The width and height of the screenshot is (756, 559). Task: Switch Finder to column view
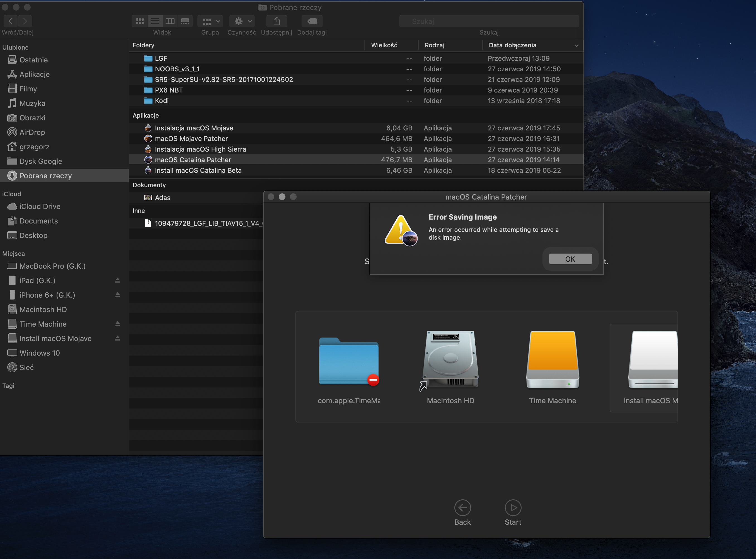click(170, 21)
